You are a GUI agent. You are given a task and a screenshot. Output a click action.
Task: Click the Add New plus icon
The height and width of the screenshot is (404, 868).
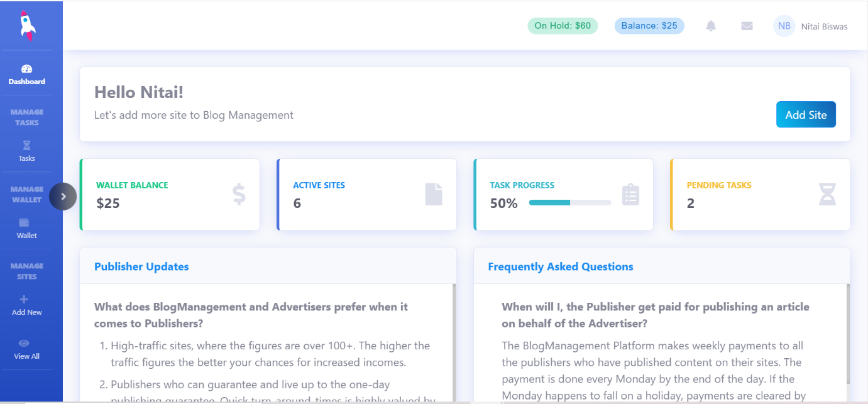point(24,299)
